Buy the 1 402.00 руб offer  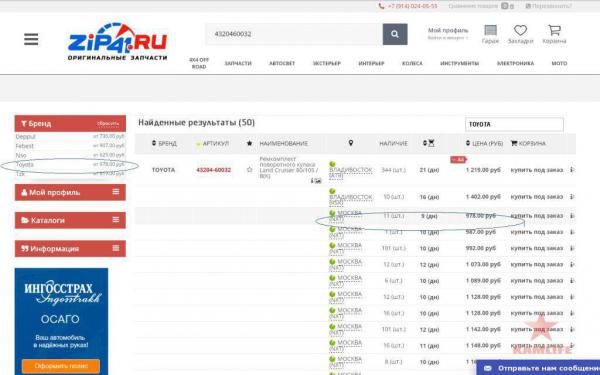coord(536,197)
